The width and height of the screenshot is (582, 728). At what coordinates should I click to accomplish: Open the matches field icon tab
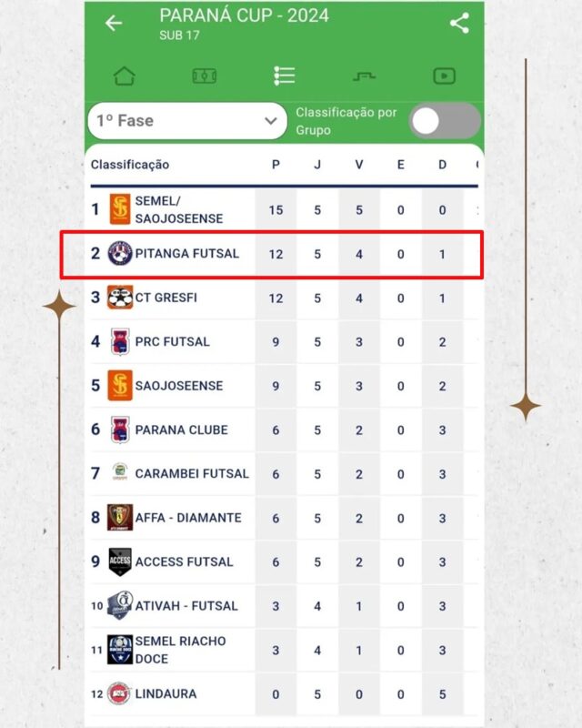tap(204, 76)
